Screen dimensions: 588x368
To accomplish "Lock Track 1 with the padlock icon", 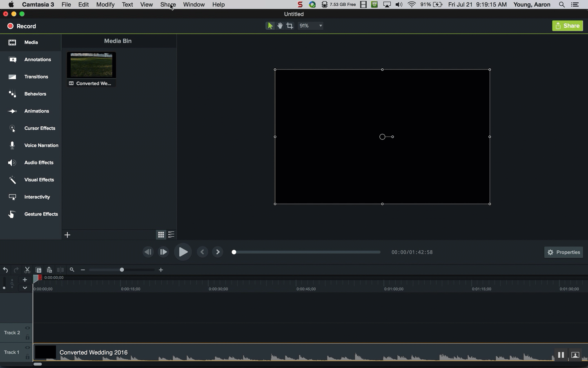I will (28, 357).
